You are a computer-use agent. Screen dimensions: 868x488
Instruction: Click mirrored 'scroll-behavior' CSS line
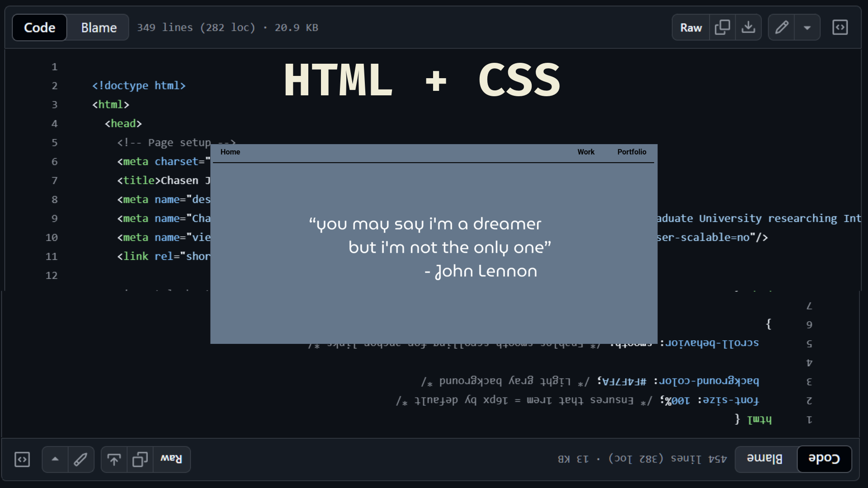pyautogui.click(x=533, y=343)
